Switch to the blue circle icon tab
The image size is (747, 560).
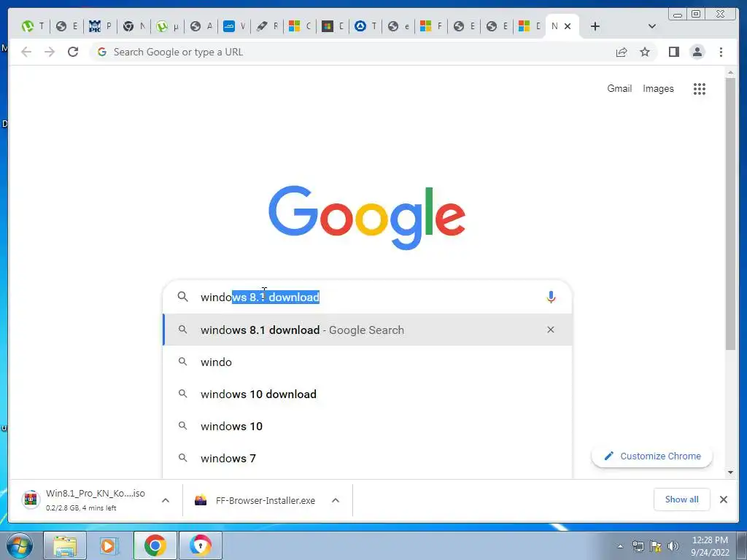(366, 26)
